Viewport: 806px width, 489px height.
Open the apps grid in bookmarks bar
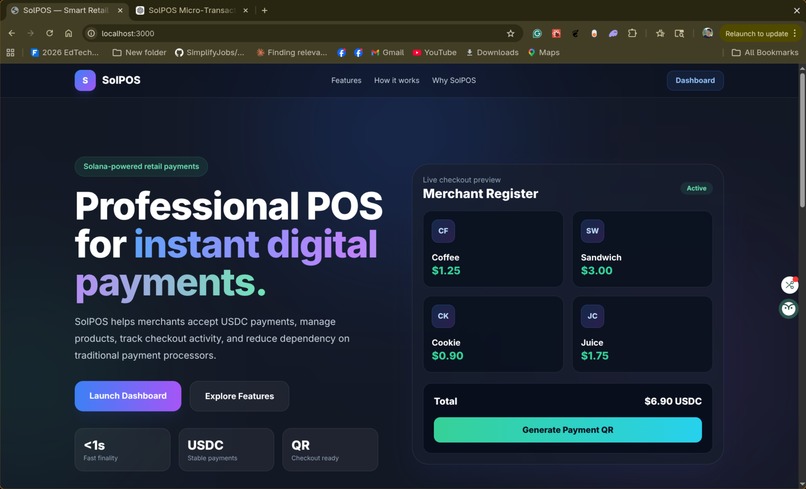point(10,52)
